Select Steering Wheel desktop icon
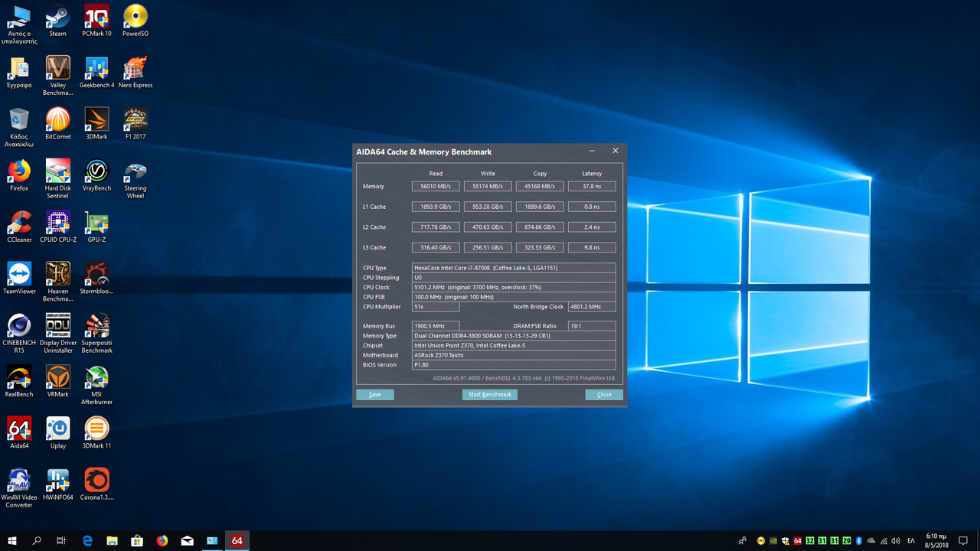Image resolution: width=980 pixels, height=551 pixels. tap(136, 178)
